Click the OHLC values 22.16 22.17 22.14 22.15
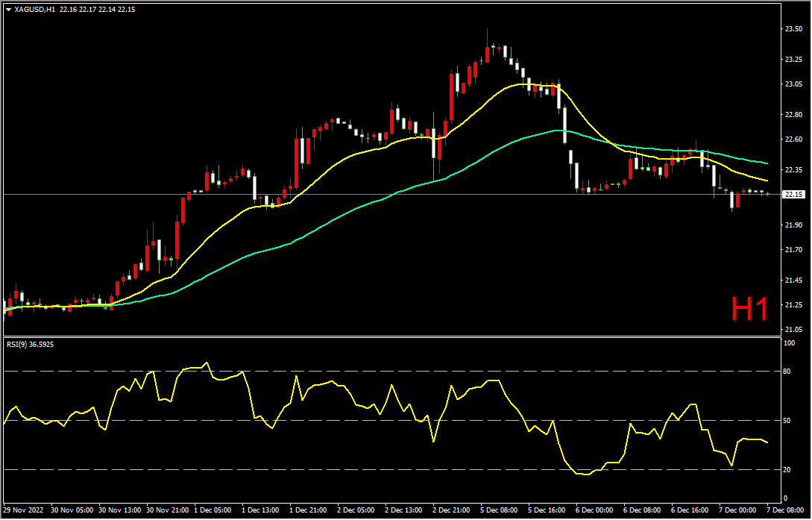This screenshot has height=520, width=812. click(98, 9)
